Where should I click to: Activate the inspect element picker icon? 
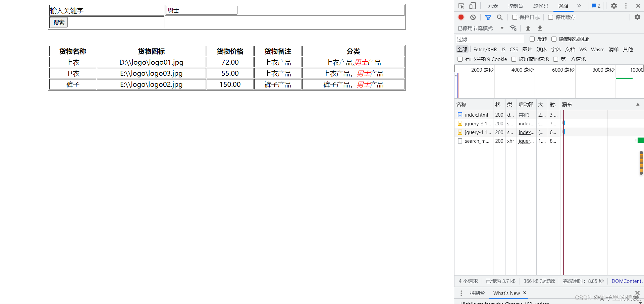(x=461, y=6)
